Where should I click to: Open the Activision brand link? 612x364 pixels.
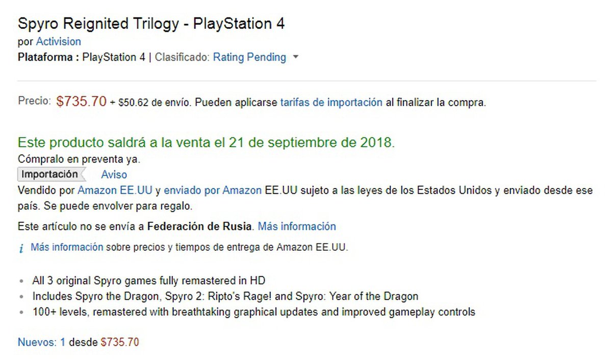[x=58, y=41]
